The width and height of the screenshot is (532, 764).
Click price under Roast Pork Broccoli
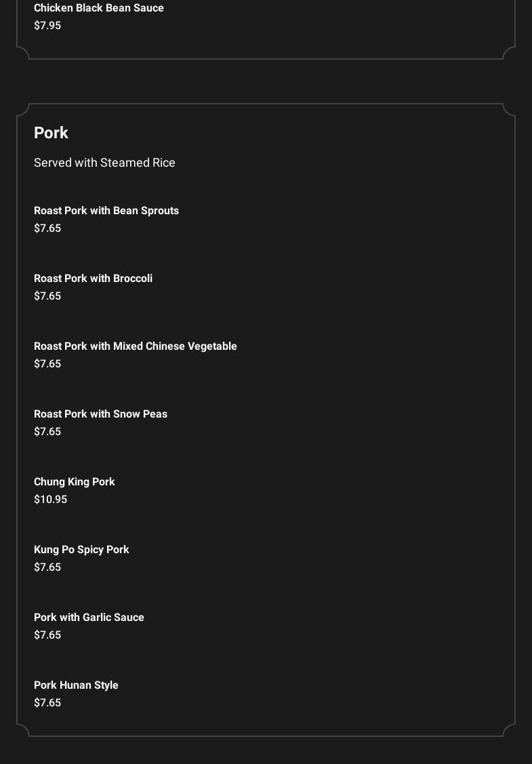[47, 296]
